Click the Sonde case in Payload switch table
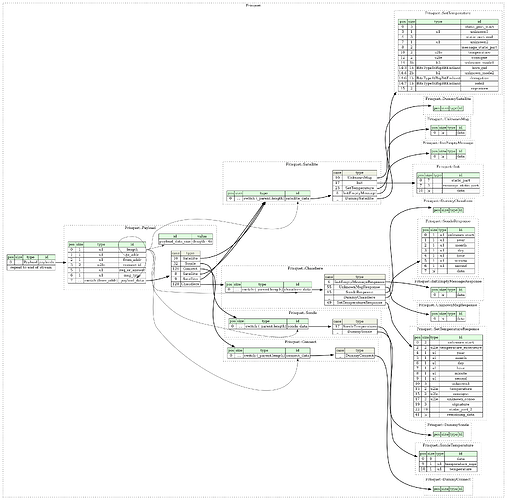The width and height of the screenshot is (507, 500). click(x=190, y=263)
